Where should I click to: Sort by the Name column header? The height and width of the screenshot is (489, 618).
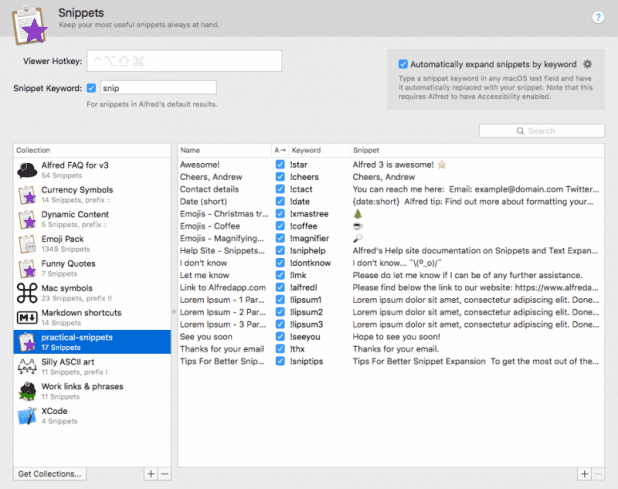click(x=225, y=150)
